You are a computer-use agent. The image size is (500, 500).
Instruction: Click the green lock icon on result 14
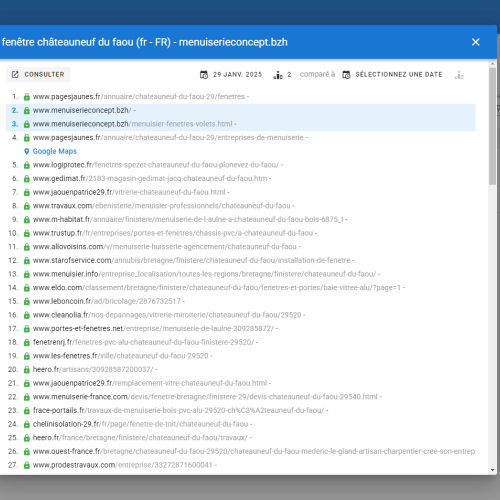pyautogui.click(x=27, y=288)
